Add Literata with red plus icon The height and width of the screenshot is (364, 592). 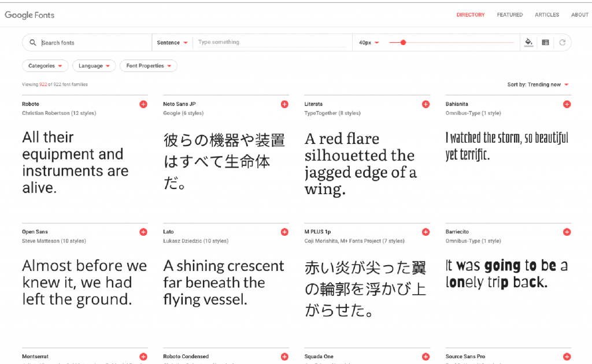coord(426,104)
